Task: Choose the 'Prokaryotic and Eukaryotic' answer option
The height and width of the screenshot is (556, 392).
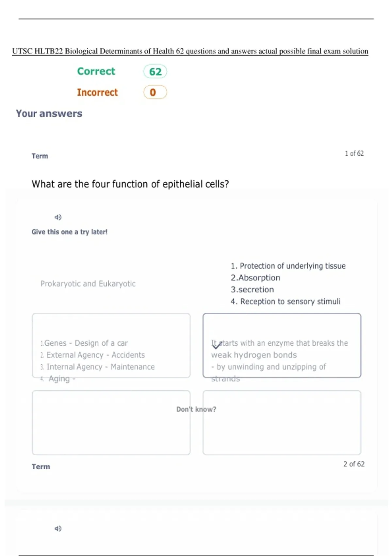Action: [x=88, y=284]
